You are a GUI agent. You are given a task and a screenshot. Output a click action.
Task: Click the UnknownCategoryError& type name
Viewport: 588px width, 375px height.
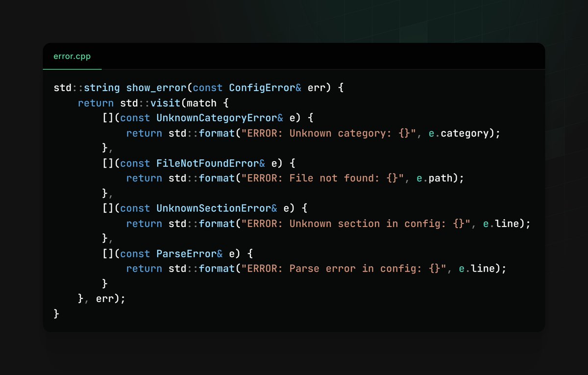point(220,119)
